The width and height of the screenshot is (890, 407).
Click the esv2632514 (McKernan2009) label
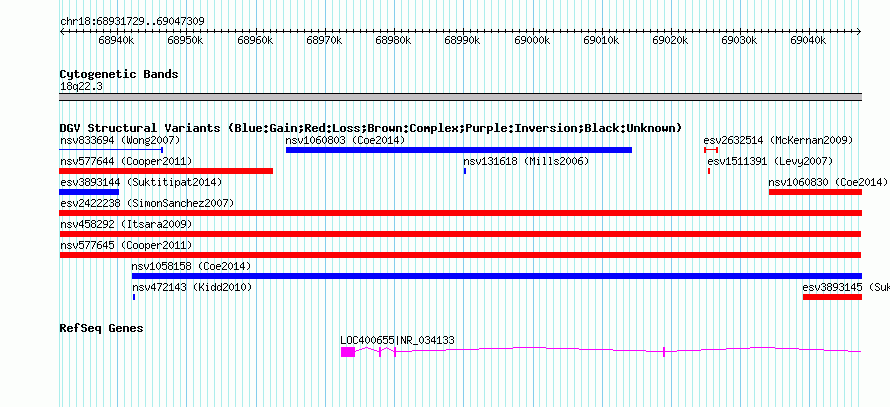pos(778,140)
